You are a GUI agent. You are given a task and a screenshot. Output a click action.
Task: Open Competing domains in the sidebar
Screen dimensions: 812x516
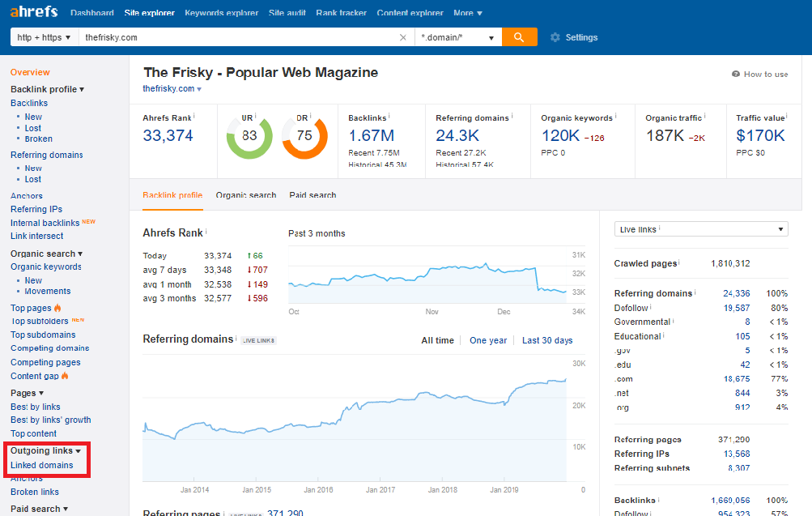(49, 348)
